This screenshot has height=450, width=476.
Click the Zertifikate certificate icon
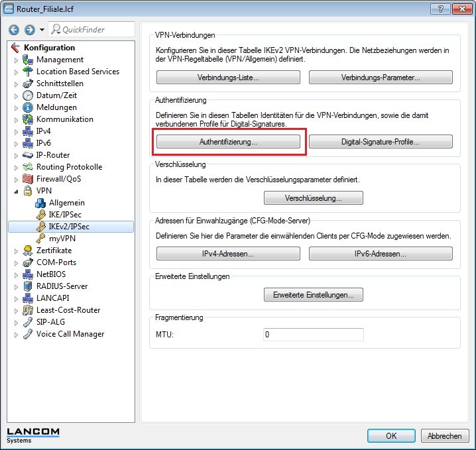coord(28,251)
